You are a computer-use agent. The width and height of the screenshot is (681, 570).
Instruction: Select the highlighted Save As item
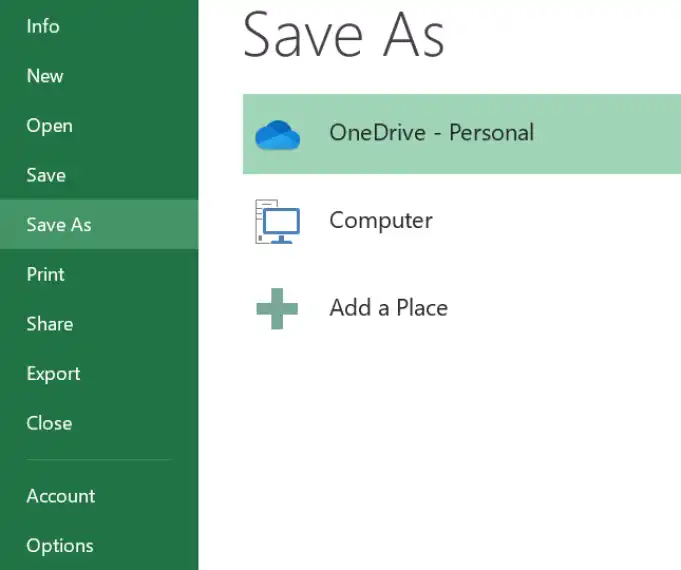tap(99, 225)
